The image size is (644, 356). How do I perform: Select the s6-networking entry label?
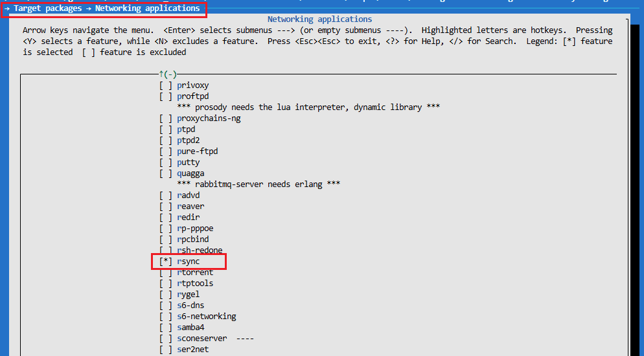[207, 317]
